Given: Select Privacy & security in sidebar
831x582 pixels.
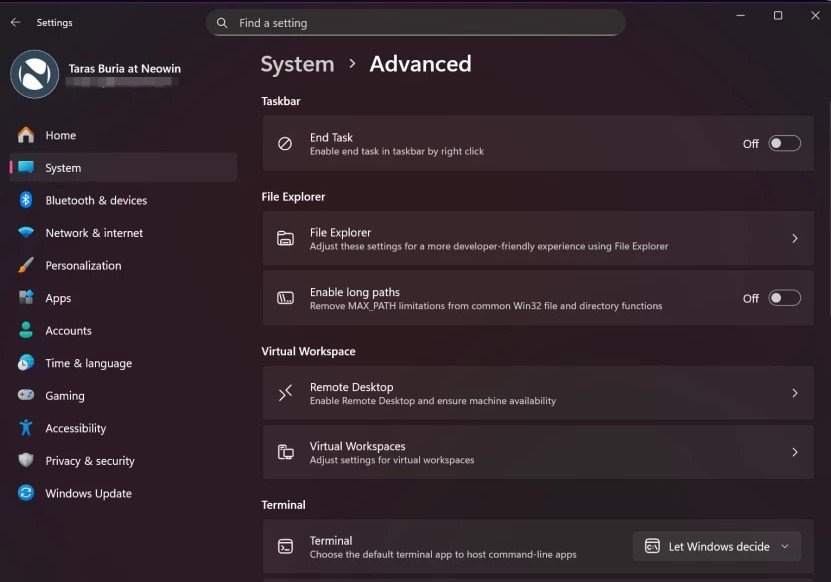Looking at the screenshot, I should coord(123,460).
